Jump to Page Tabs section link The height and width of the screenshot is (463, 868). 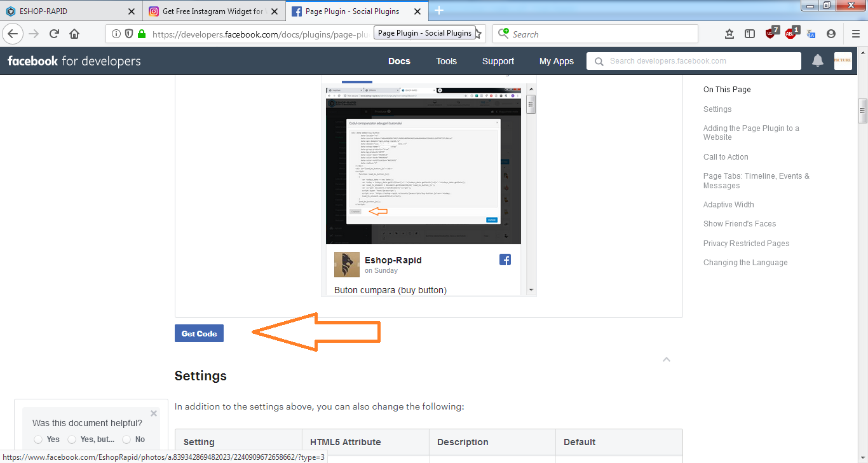pyautogui.click(x=756, y=181)
